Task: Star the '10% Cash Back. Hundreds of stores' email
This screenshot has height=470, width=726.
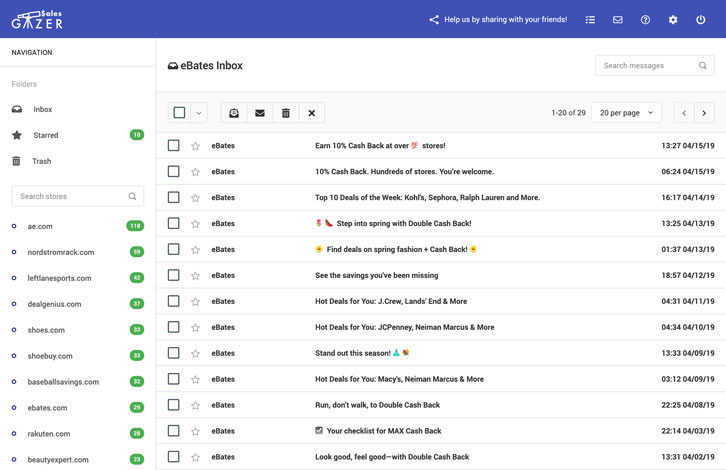Action: 195,172
